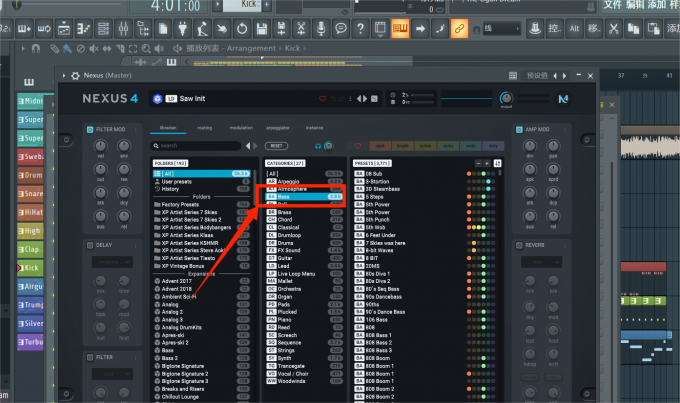This screenshot has width=680, height=403.
Task: Click the Alt toolbar button
Action: 574,29
